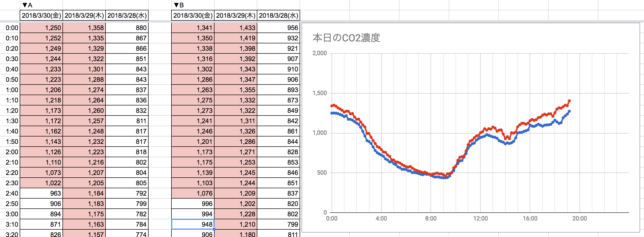Click the fill handle on cell 948
This screenshot has height=237, width=644.
[x=214, y=229]
